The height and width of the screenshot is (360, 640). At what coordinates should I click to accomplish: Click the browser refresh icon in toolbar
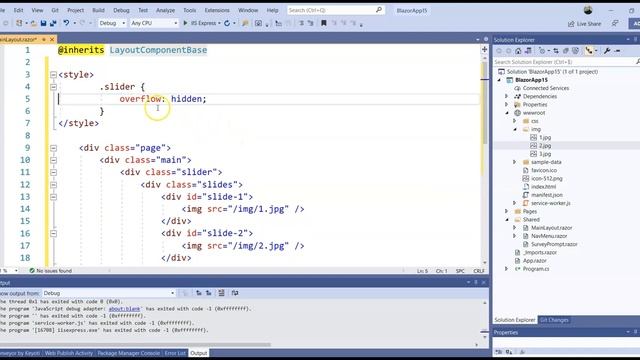[x=227, y=23]
